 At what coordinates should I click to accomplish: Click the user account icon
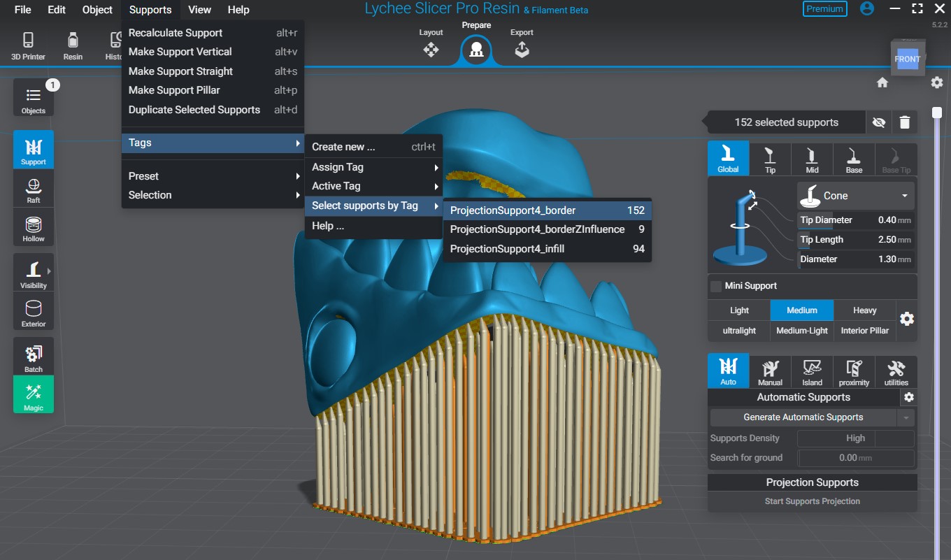[867, 9]
